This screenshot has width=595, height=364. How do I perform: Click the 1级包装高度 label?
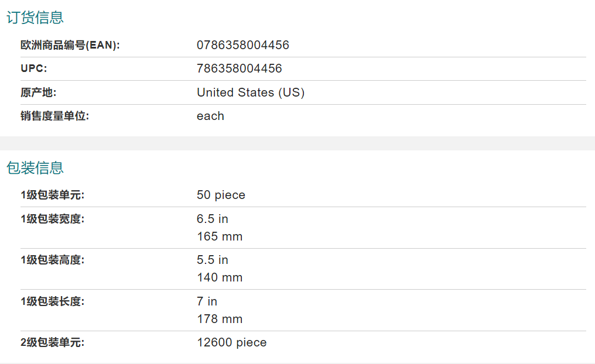52,260
